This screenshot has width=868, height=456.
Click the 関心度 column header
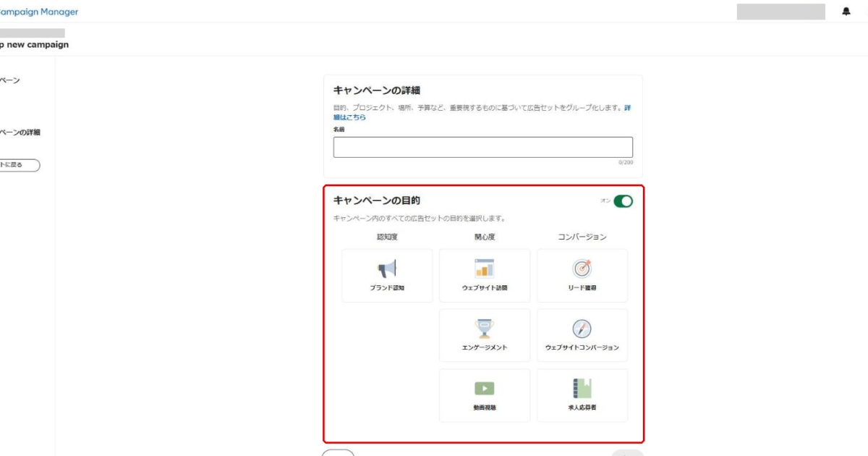click(x=485, y=237)
